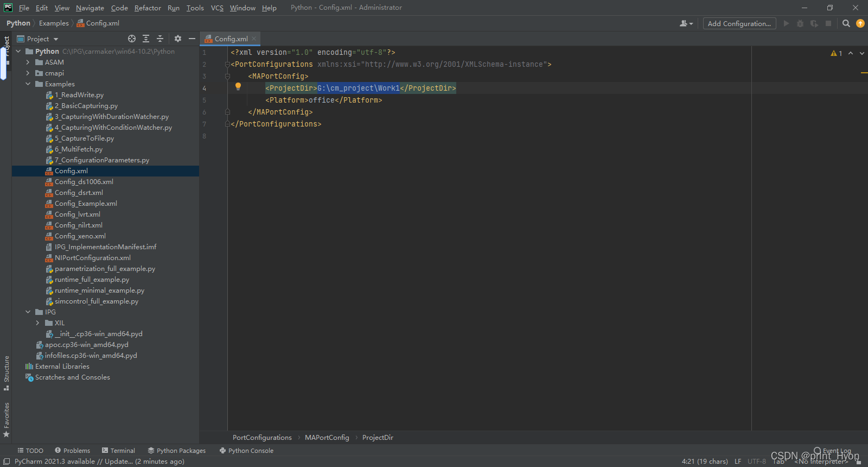Click the UTF-8 encoding in status bar
Screen dimensions: 868x467
[757, 461]
